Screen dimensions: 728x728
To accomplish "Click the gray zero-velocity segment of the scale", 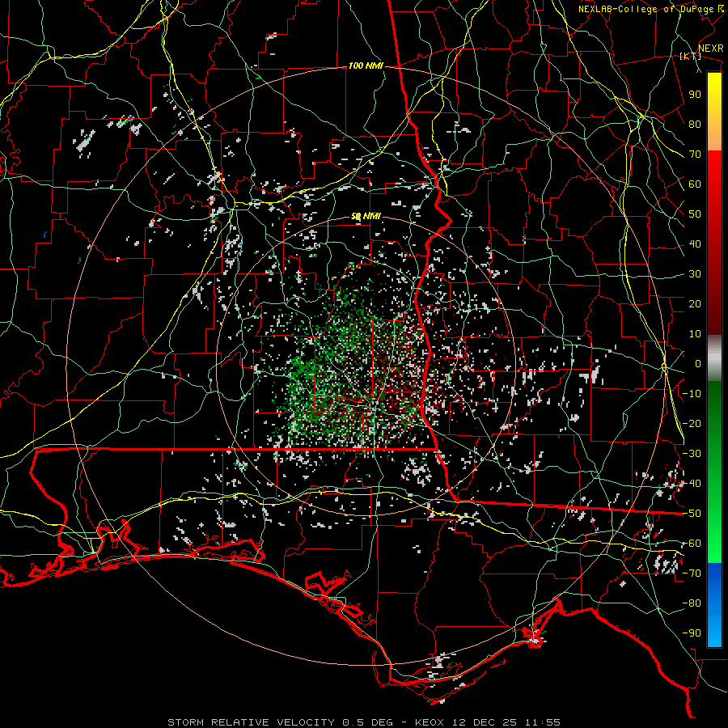I will [714, 358].
